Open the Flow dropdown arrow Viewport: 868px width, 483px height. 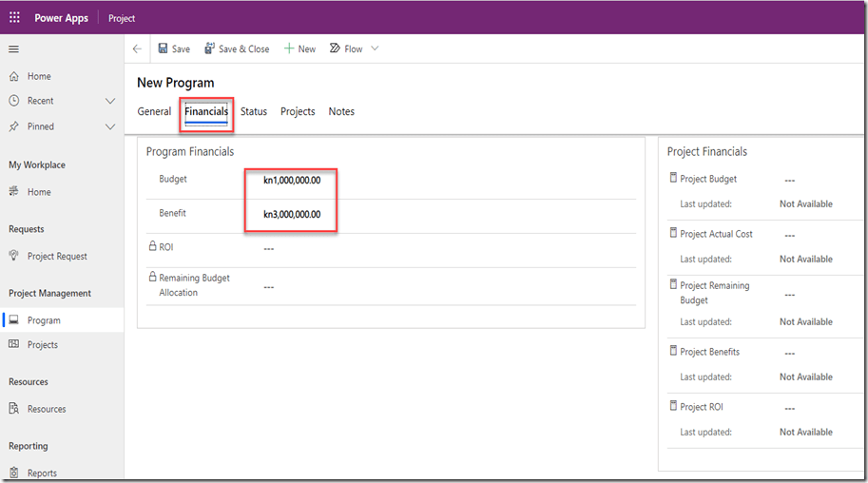click(375, 49)
